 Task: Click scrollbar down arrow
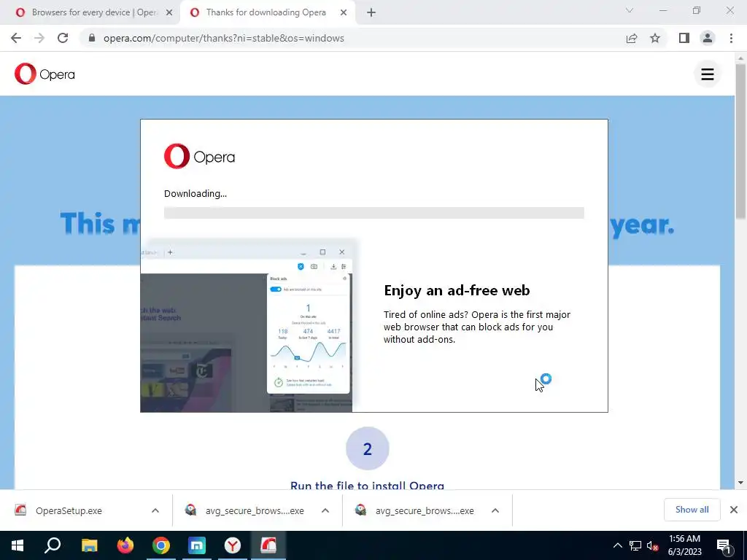click(x=741, y=483)
